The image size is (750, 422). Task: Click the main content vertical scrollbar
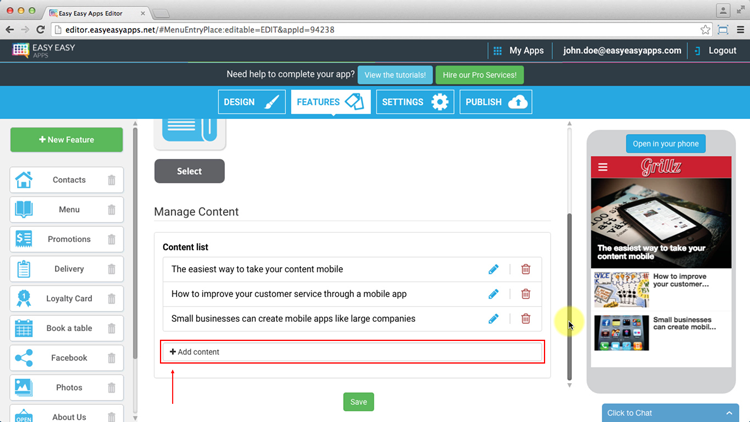point(569,300)
